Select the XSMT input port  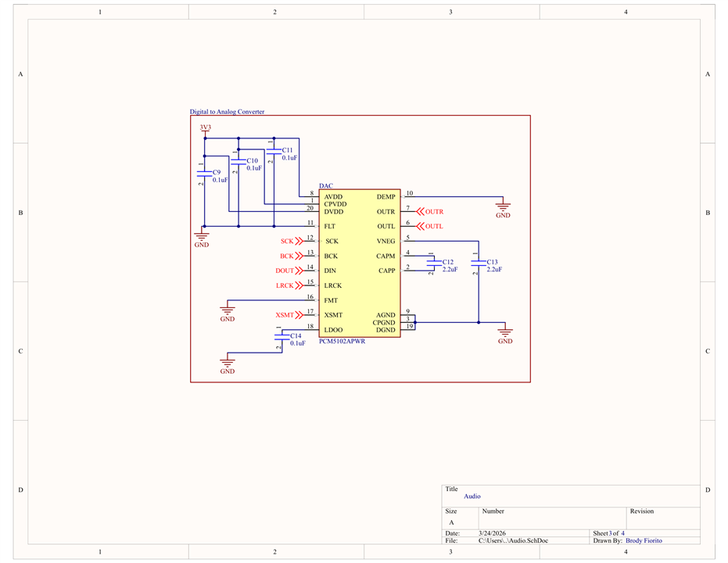tap(289, 315)
